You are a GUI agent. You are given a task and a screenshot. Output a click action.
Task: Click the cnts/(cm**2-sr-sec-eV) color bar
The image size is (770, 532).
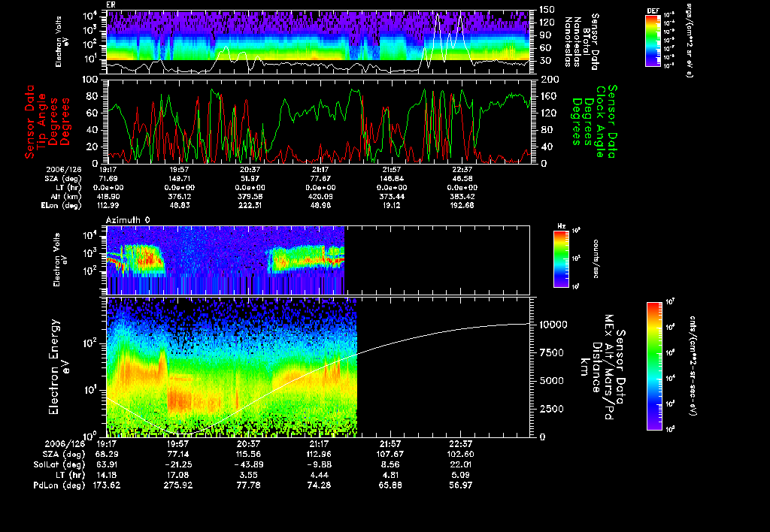tap(654, 366)
